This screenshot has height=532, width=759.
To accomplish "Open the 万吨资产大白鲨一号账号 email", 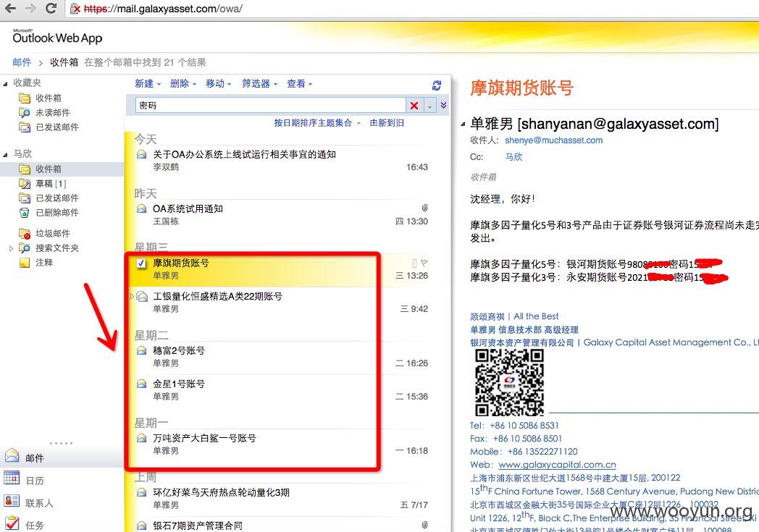I will coord(280,444).
